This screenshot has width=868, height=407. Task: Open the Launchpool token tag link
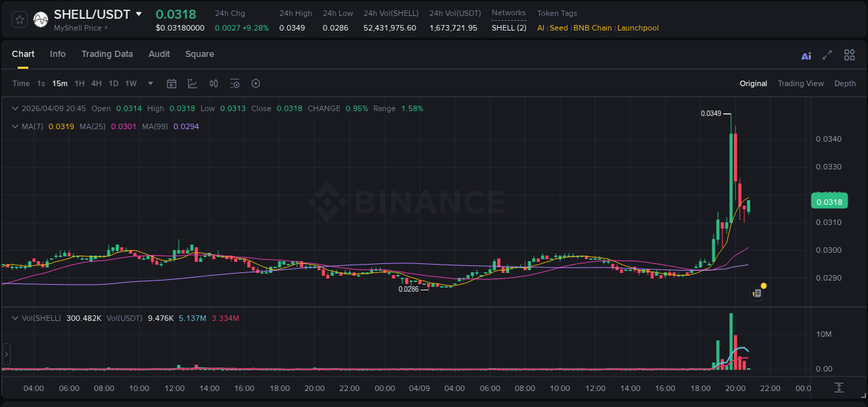point(637,28)
